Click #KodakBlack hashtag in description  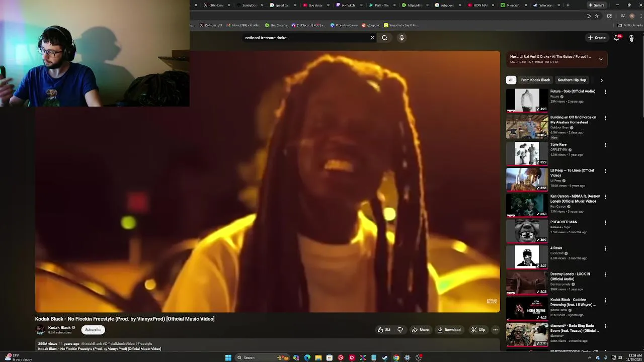click(x=92, y=344)
